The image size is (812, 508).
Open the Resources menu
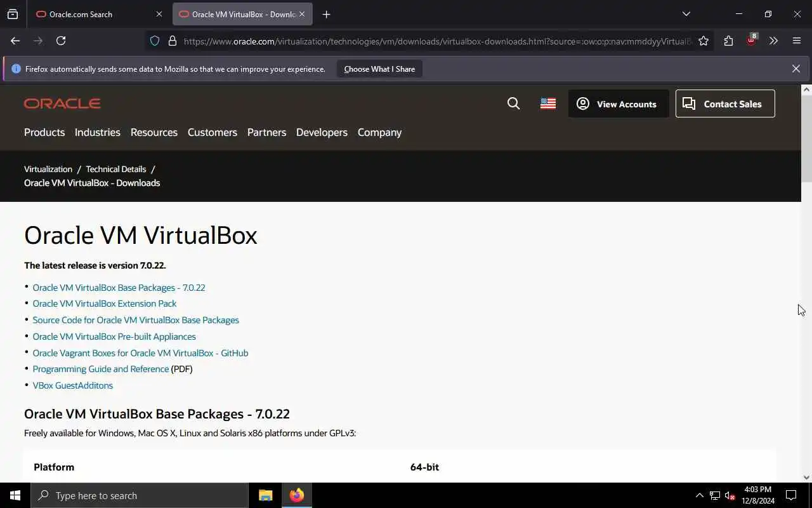click(154, 132)
